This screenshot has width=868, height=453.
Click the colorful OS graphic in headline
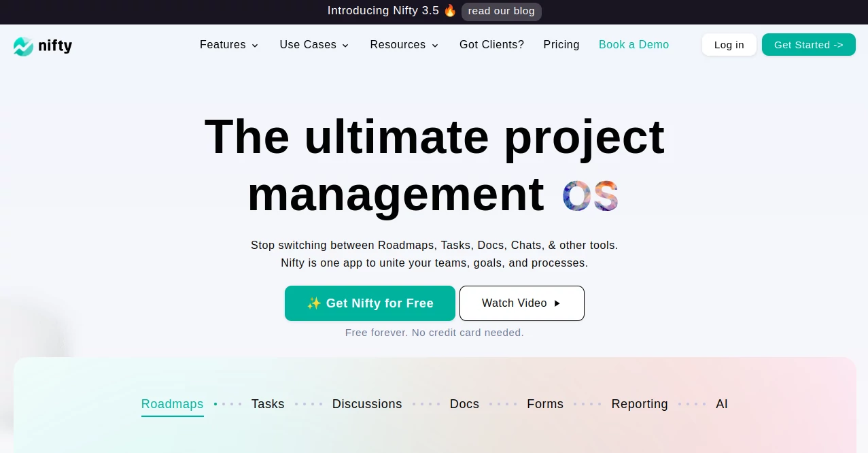tap(590, 195)
